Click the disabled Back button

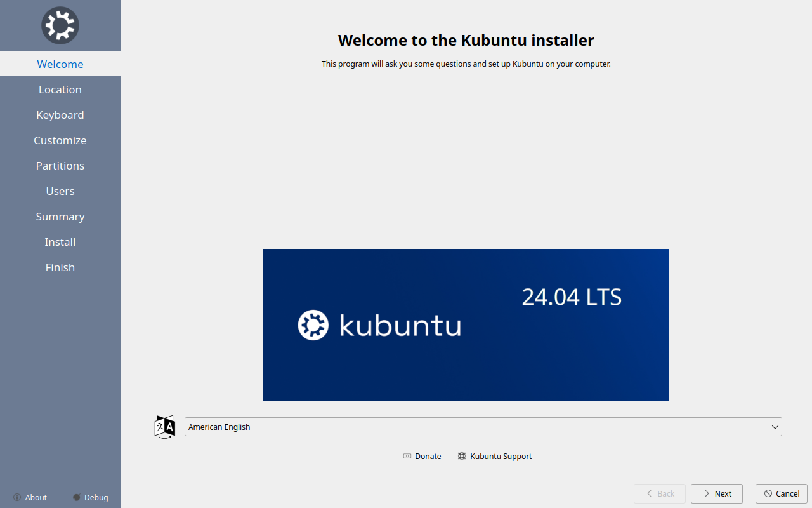coord(660,493)
